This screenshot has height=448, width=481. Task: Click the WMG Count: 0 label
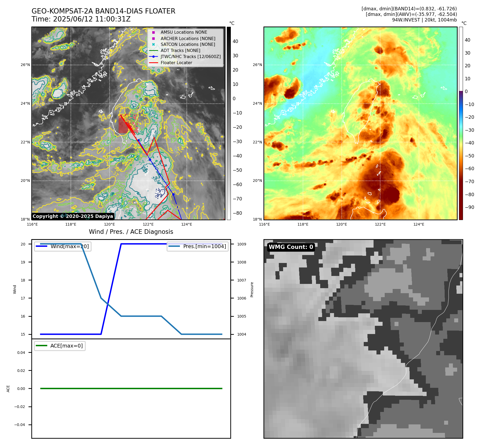click(x=291, y=247)
